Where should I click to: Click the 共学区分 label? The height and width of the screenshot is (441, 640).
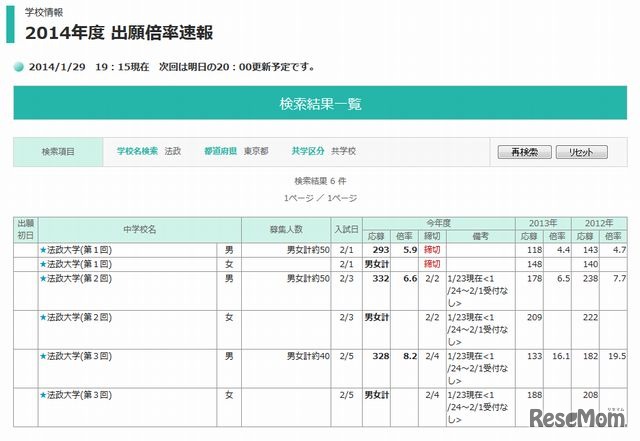308,151
